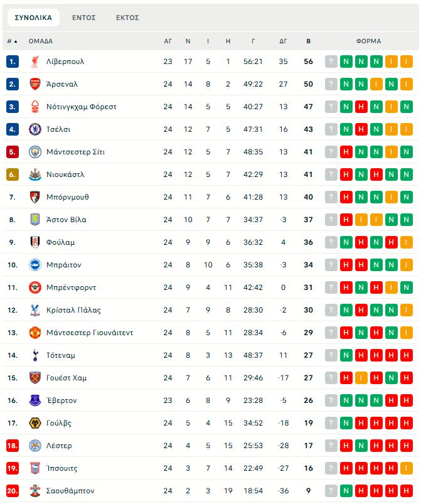Open the Νότιγχαμ Φόρεστ team link
This screenshot has width=421, height=504.
[x=82, y=107]
